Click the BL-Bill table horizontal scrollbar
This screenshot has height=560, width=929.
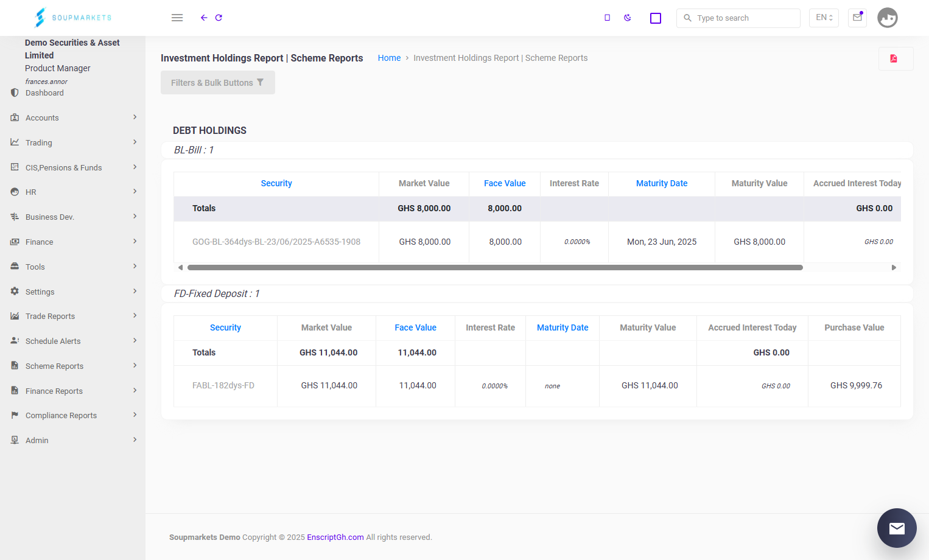pyautogui.click(x=495, y=267)
